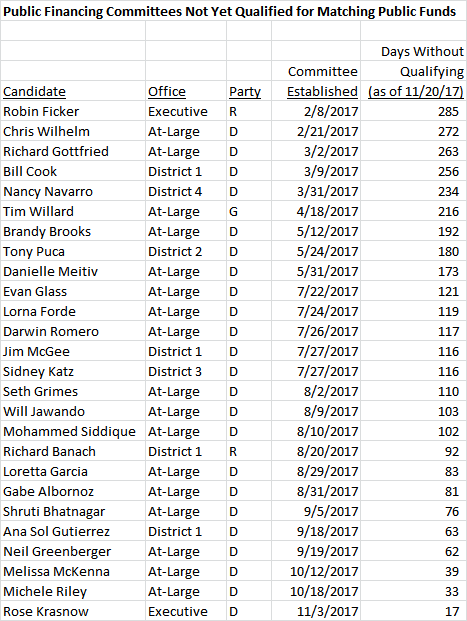Select the Ana Sol Gutierrez name cell
This screenshot has height=621, width=467.
[x=73, y=531]
